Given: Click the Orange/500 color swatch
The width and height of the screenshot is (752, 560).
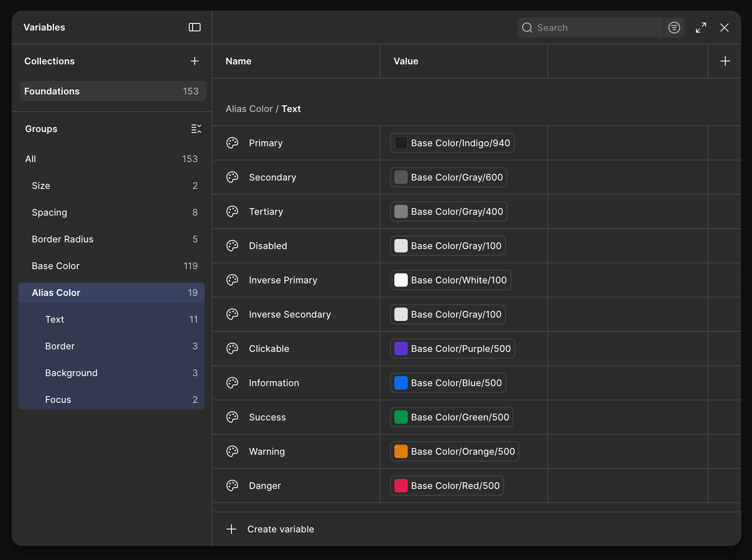Looking at the screenshot, I should [x=401, y=451].
